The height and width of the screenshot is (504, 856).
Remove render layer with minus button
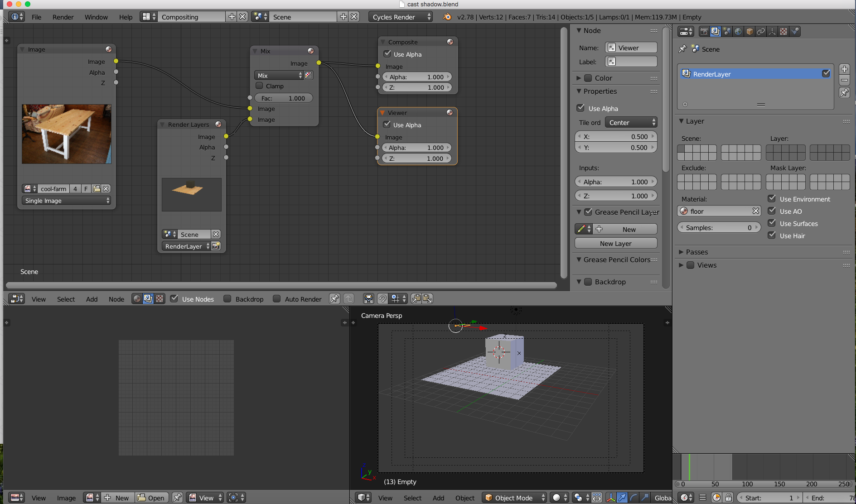pos(844,81)
